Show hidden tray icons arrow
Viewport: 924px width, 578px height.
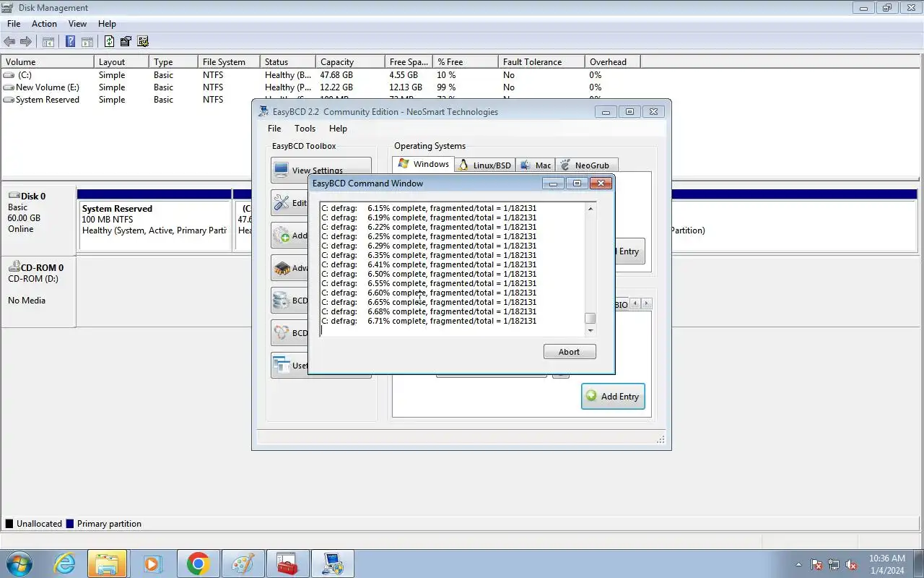[798, 564]
